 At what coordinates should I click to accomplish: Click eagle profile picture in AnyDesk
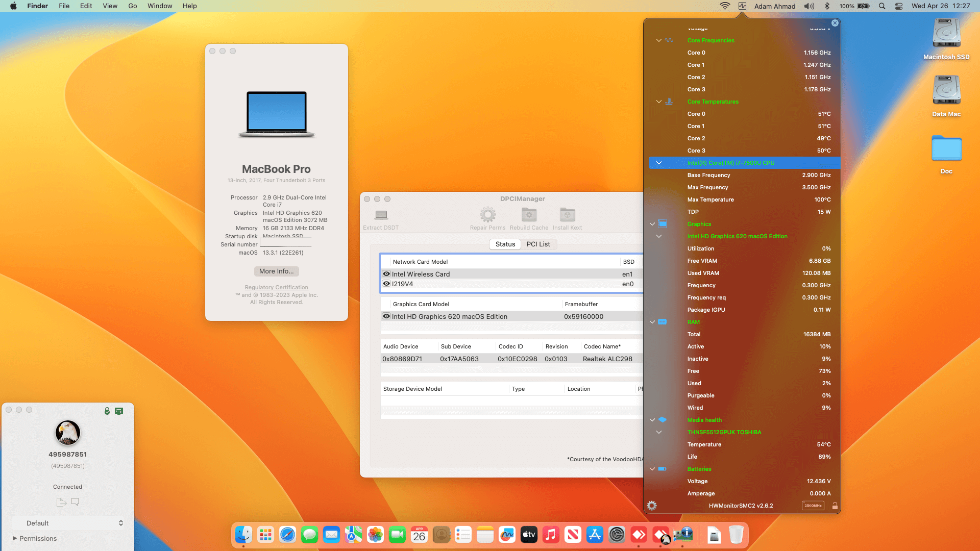pyautogui.click(x=68, y=433)
